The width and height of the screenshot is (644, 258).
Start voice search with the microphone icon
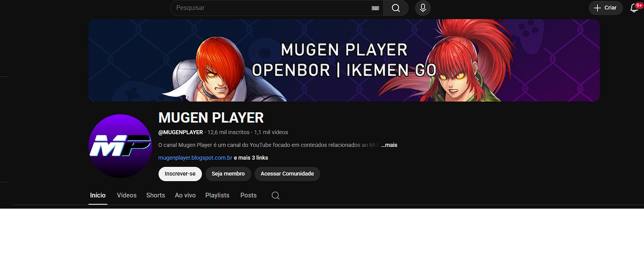point(423,8)
